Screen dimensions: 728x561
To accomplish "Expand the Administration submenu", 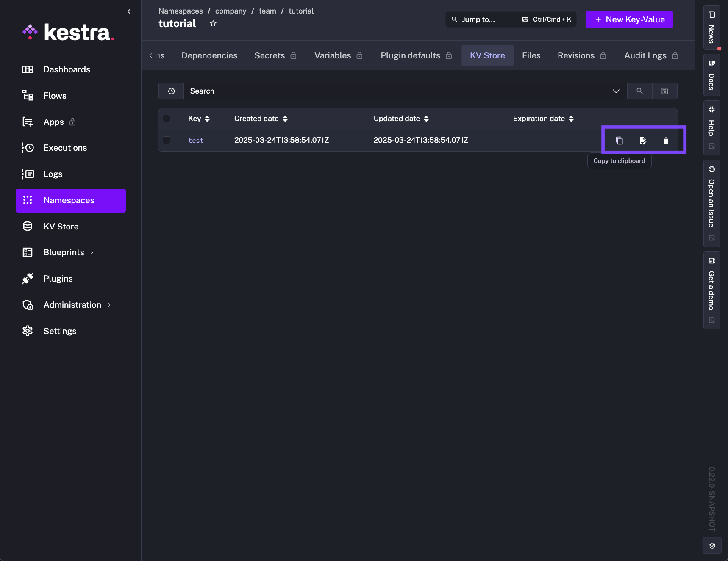I will 109,305.
